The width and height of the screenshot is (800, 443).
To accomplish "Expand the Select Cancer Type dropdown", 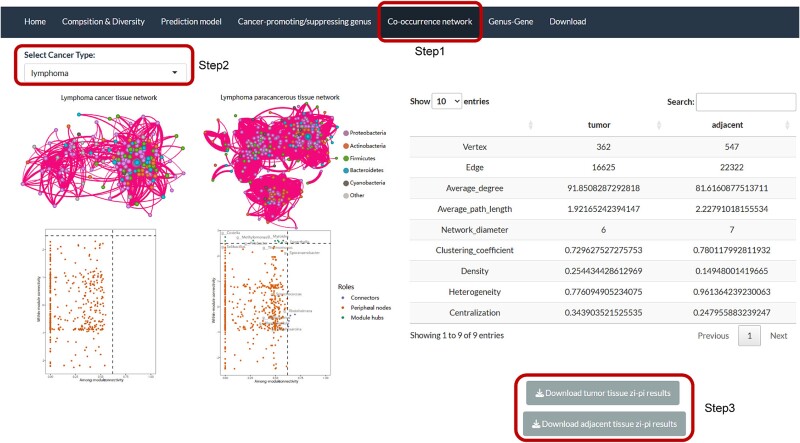I will click(x=105, y=73).
